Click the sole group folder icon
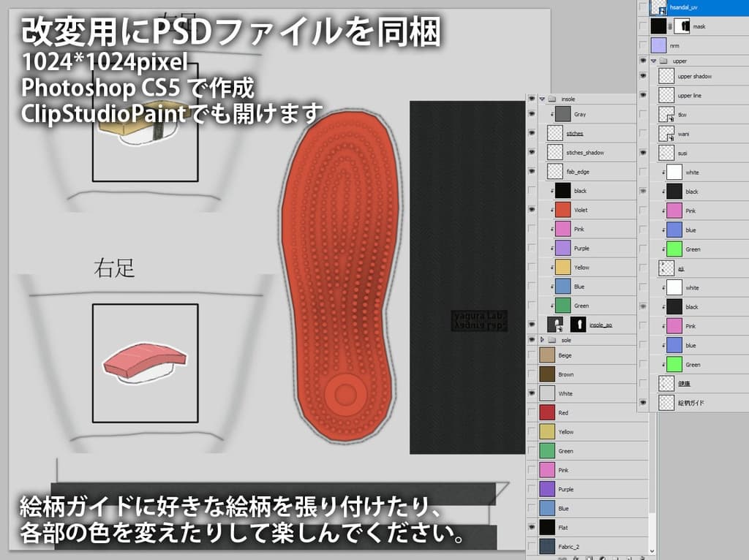This screenshot has height=560, width=749. 553,339
